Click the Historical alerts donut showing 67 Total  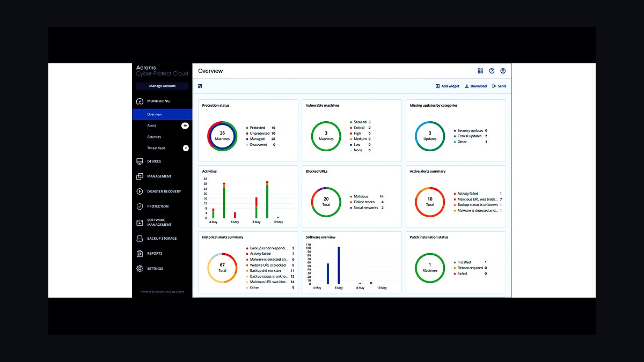222,268
